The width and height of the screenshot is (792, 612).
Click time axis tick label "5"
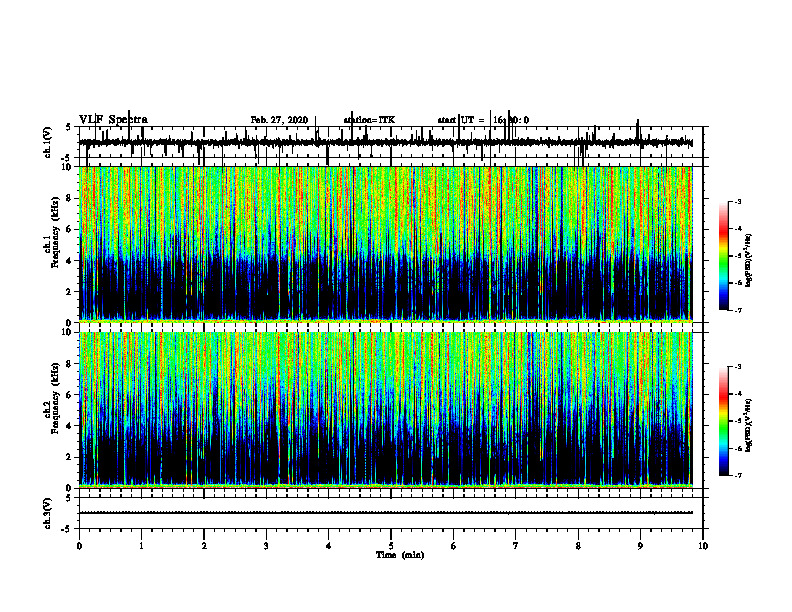391,546
